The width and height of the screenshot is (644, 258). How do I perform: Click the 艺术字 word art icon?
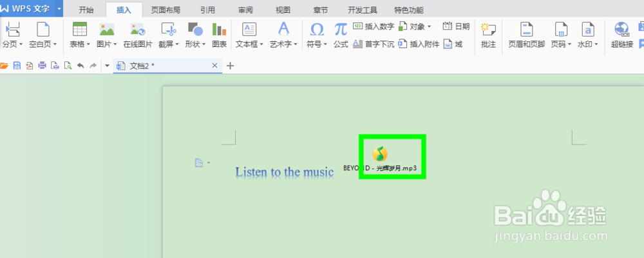tap(283, 30)
